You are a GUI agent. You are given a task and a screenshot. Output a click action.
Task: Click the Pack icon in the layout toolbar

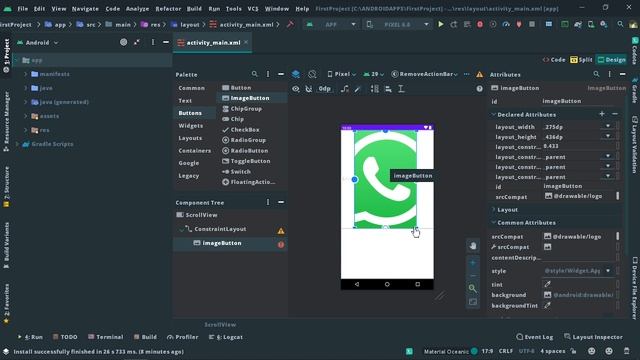pos(374,89)
